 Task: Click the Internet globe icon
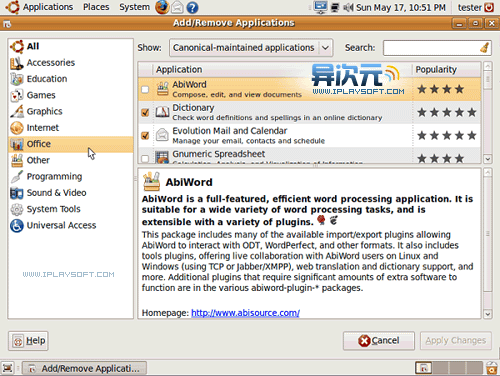click(17, 128)
